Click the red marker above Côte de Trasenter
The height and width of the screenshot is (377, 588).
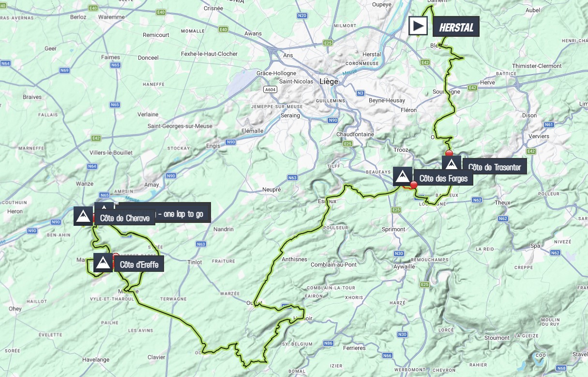449,153
